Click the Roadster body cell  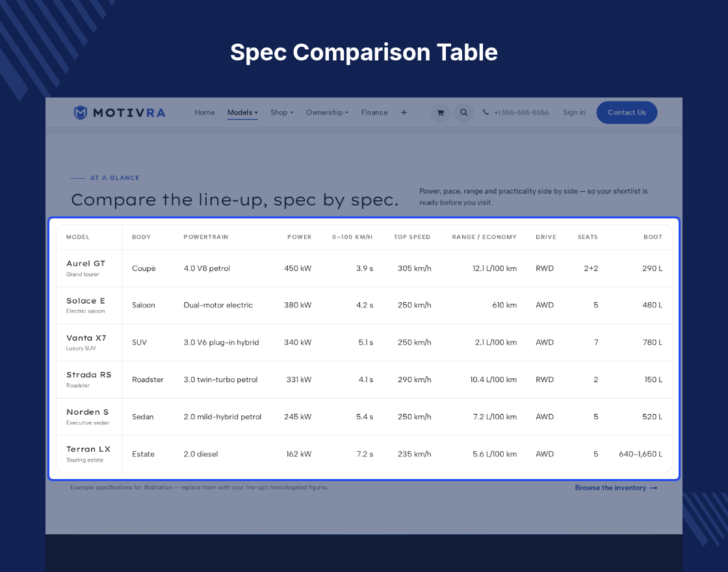tap(148, 380)
